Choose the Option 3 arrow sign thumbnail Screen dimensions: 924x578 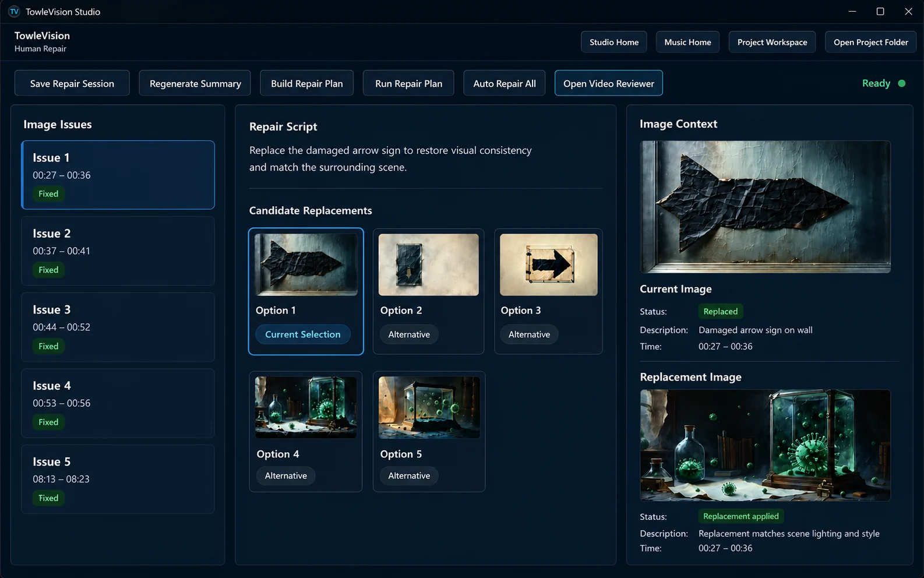(549, 265)
